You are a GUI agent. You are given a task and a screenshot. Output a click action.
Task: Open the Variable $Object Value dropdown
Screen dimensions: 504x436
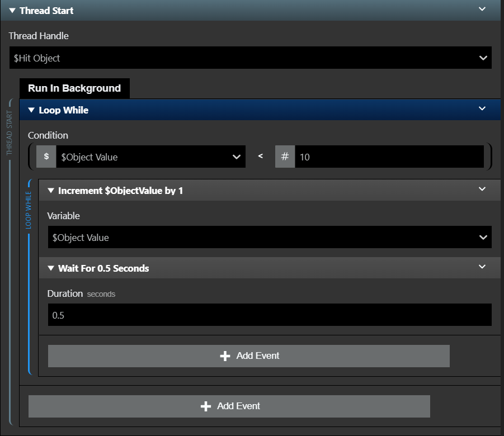coord(270,237)
